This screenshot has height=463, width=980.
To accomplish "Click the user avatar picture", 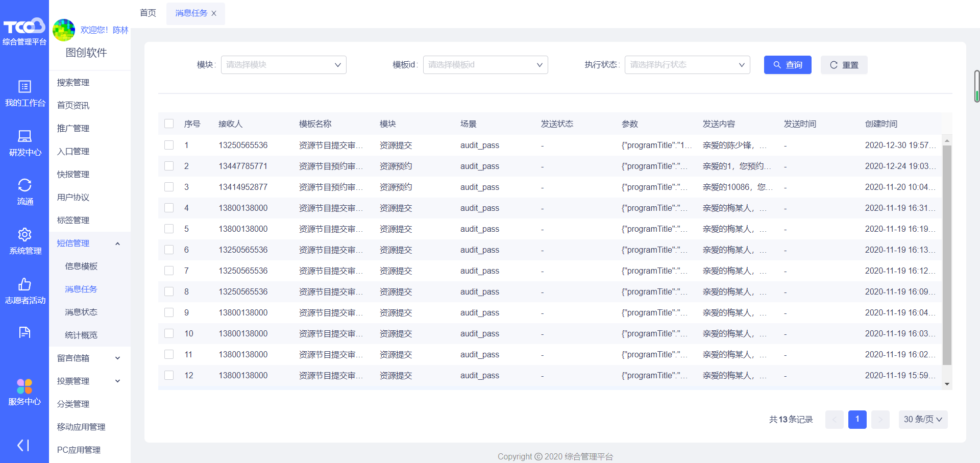I will [64, 30].
